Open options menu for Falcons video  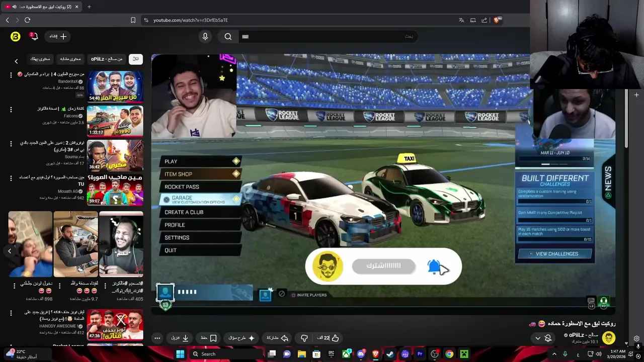[11, 109]
